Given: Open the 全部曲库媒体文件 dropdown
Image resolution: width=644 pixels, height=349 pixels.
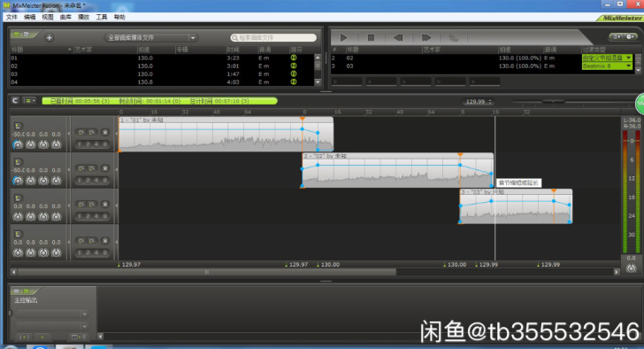Looking at the screenshot, I should click(150, 38).
